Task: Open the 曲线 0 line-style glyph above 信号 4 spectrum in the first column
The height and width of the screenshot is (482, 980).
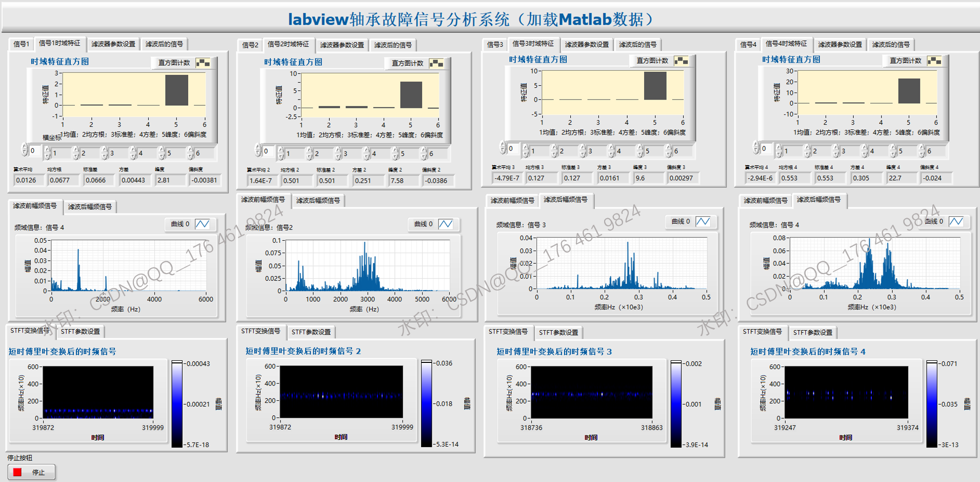Action: pyautogui.click(x=203, y=224)
